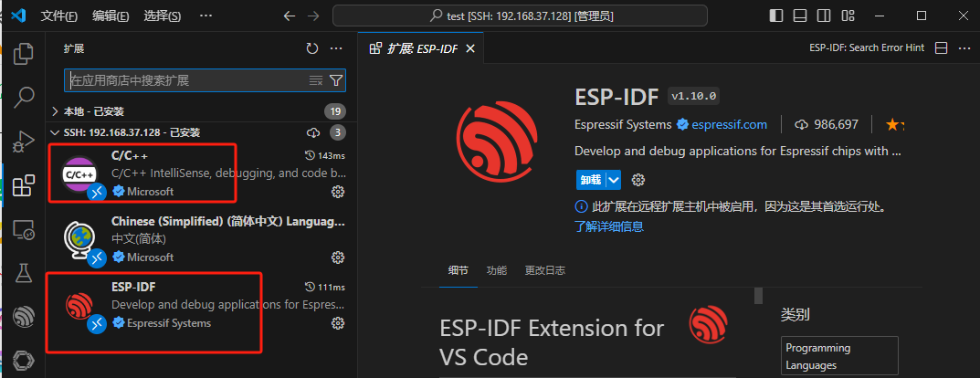Click the v1.10.0 version badge
The width and height of the screenshot is (980, 378).
tap(696, 96)
